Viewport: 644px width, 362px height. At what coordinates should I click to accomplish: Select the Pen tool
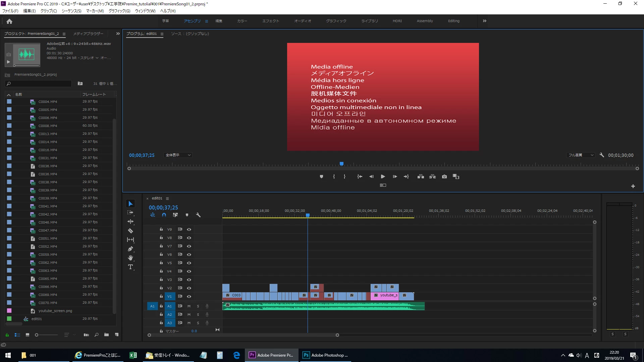point(130,249)
